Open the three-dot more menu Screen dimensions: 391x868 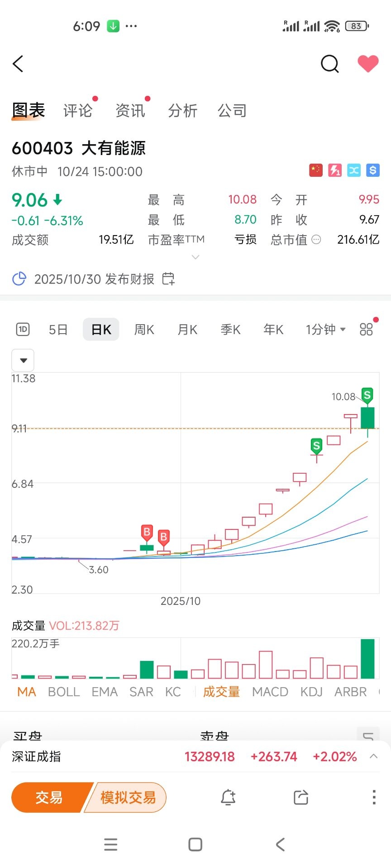[x=374, y=797]
